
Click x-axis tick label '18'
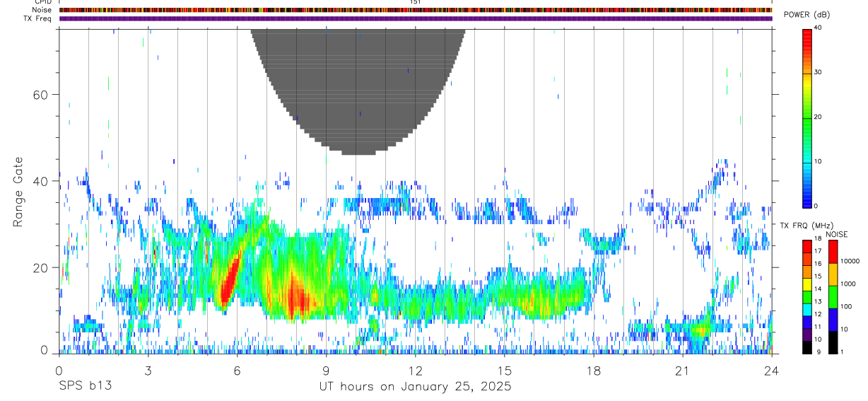pyautogui.click(x=594, y=370)
